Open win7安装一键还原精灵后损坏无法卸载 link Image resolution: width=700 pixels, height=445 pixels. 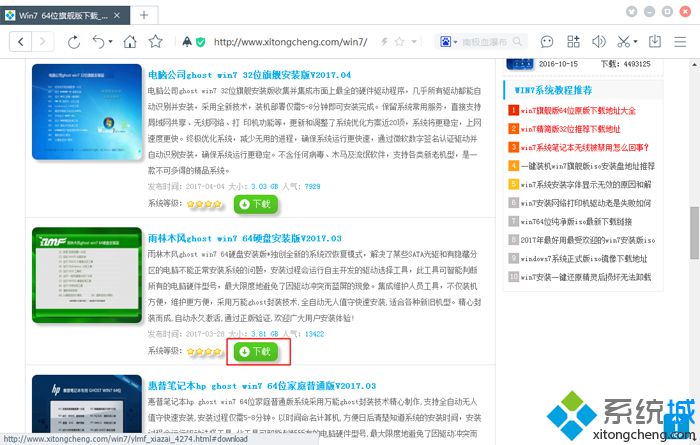pos(586,277)
